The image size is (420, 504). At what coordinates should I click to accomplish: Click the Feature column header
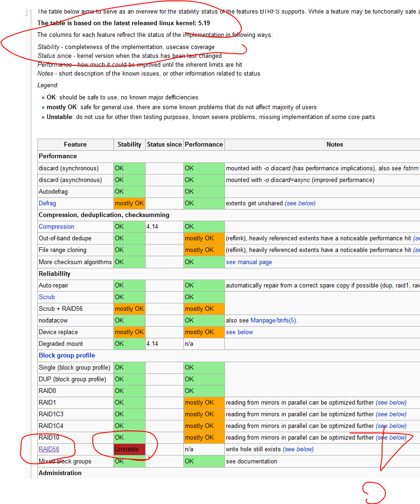(x=75, y=144)
